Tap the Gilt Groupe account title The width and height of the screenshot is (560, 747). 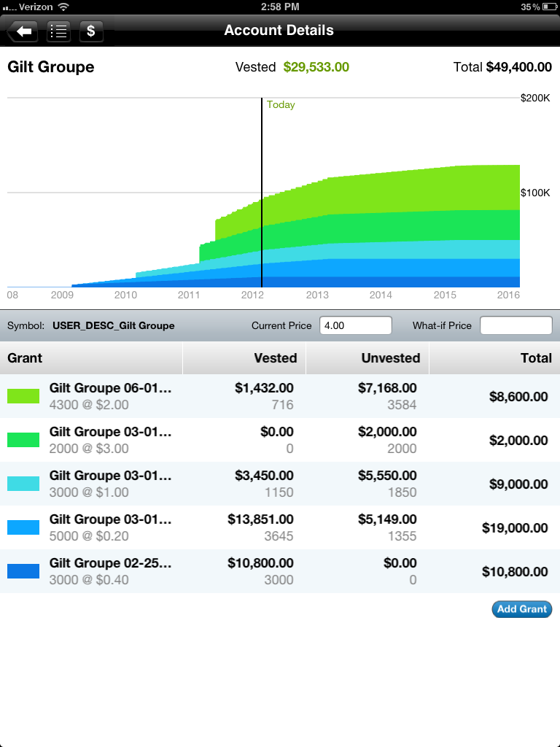pos(51,66)
